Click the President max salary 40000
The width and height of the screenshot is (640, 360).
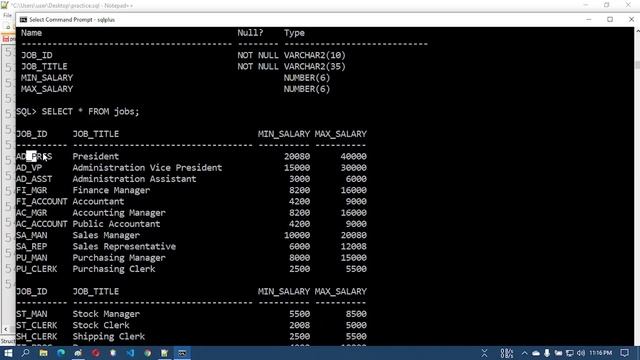353,156
